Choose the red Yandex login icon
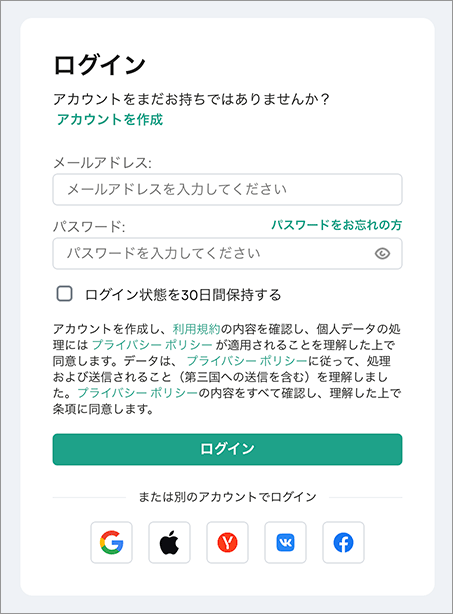Screen dimensions: 453x614 click(x=227, y=542)
